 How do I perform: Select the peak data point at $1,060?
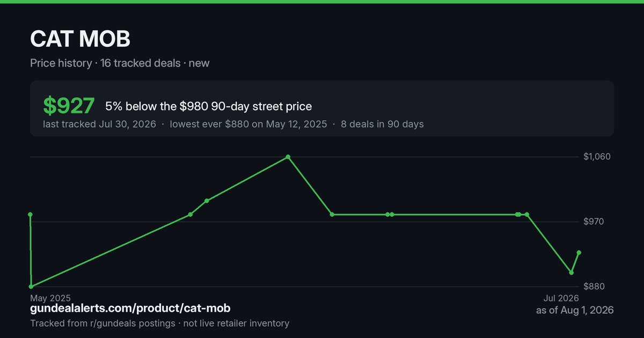[288, 157]
